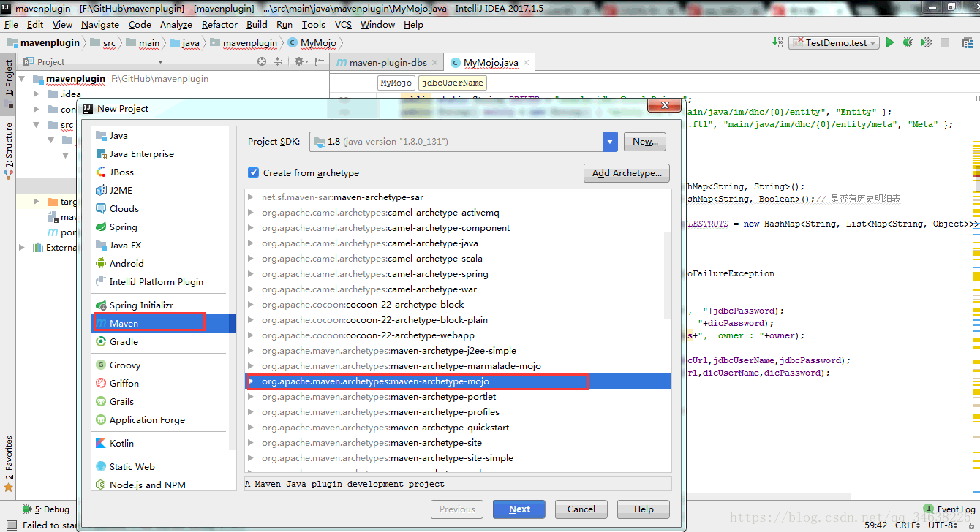Click archetype list vertical scrollbar
This screenshot has width=980, height=532.
click(667, 275)
